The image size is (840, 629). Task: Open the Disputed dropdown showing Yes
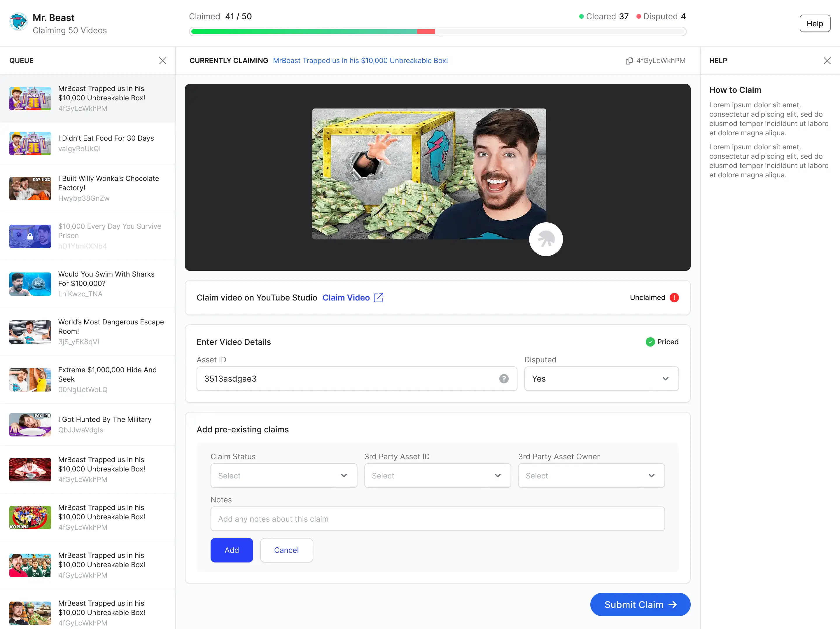tap(601, 379)
